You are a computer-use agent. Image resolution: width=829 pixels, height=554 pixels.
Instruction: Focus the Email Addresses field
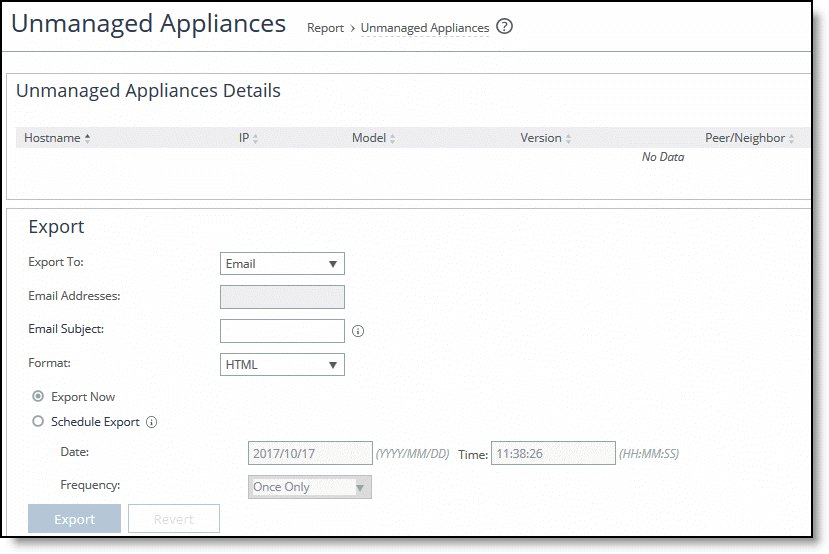pos(282,297)
